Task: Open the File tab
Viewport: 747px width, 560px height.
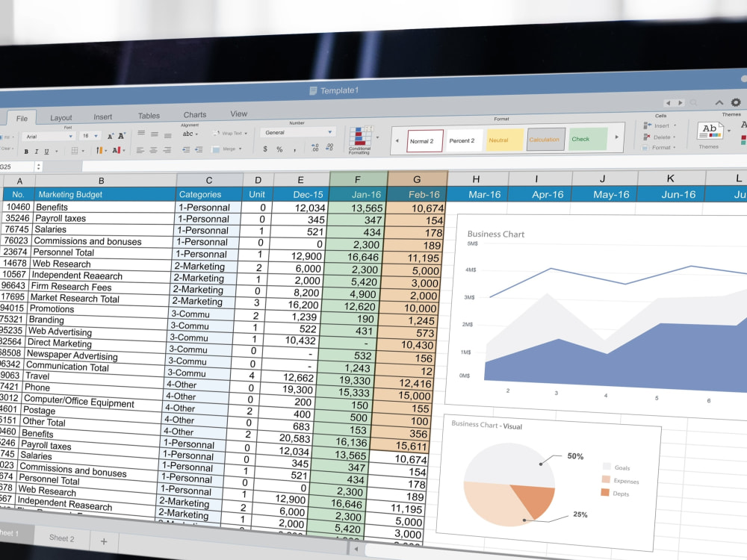Action: click(22, 118)
